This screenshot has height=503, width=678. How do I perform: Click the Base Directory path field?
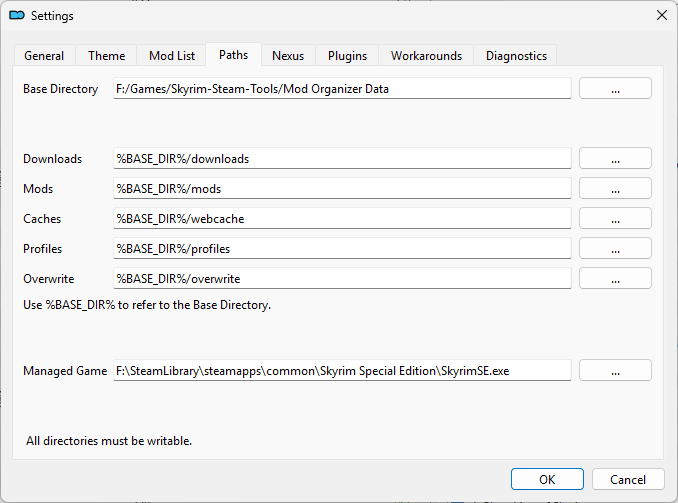coord(342,89)
